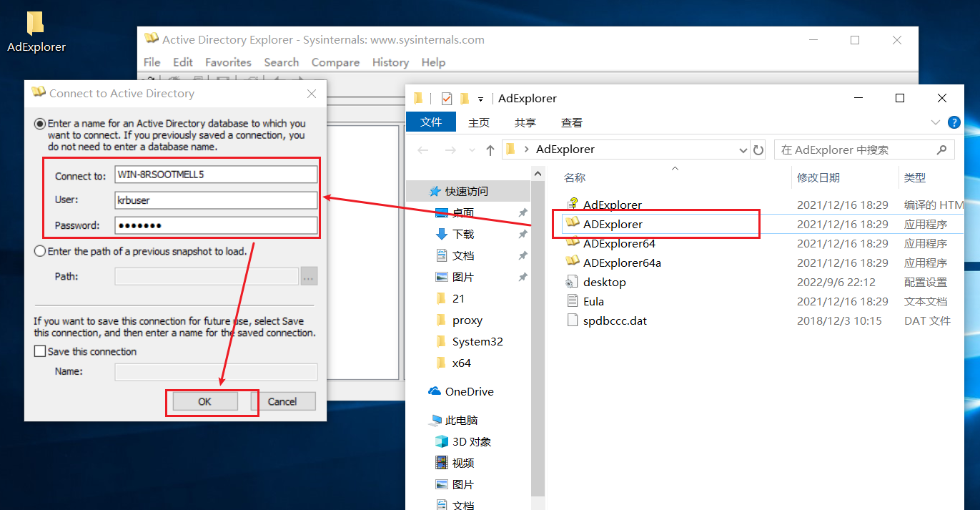Open Help menu in Active Directory Explorer
The height and width of the screenshot is (510, 980).
click(x=433, y=62)
